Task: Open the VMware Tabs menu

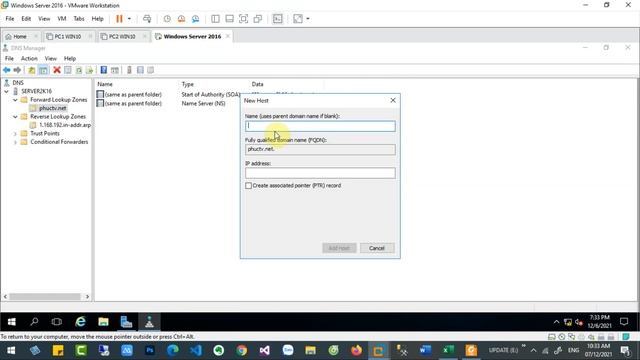Action: 79,19
